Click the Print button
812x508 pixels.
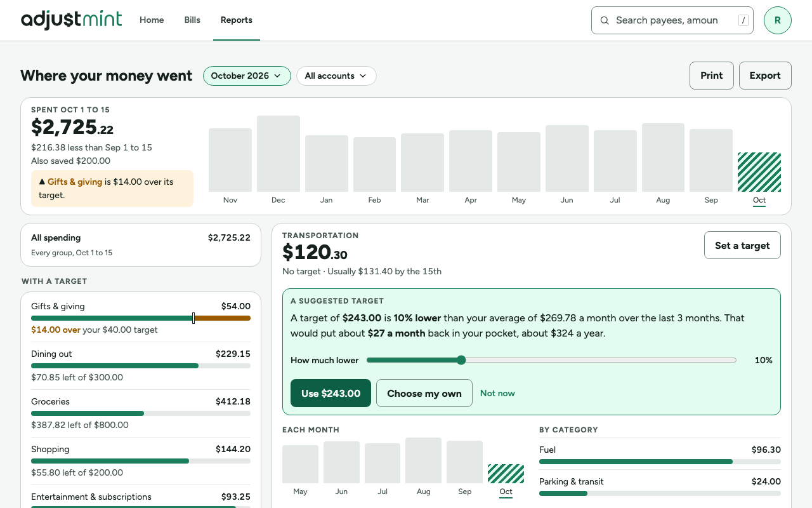click(x=712, y=76)
